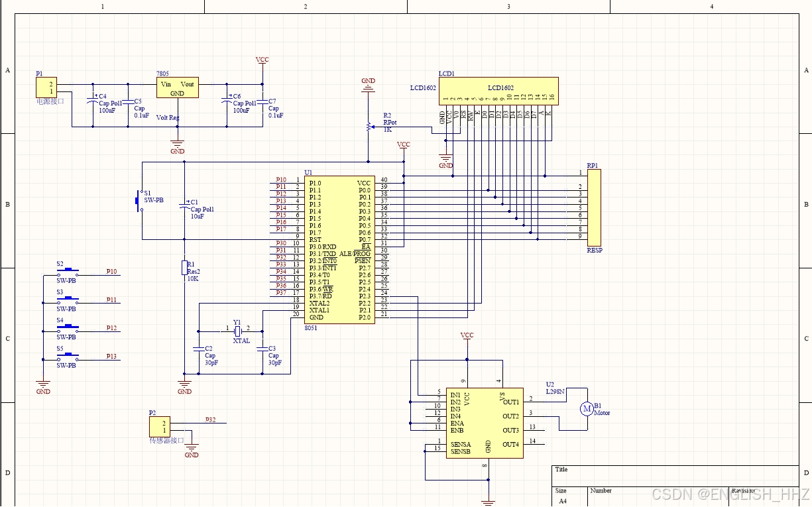Click the P10 net label beside switch S2
Image resolution: width=812 pixels, height=507 pixels.
tap(112, 272)
